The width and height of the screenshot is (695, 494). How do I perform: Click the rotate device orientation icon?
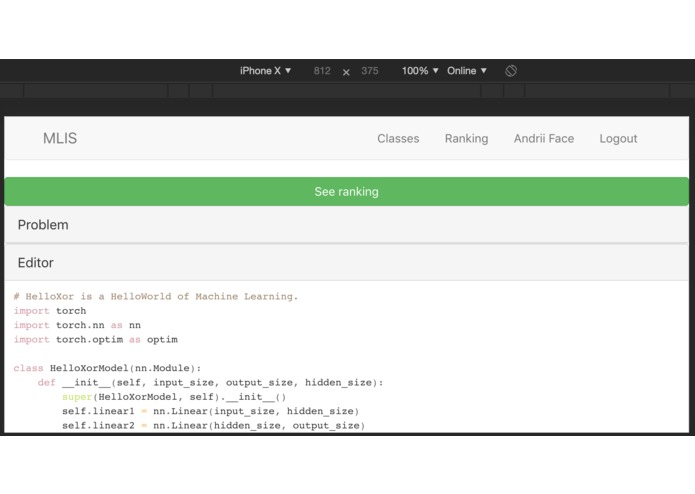pos(511,71)
